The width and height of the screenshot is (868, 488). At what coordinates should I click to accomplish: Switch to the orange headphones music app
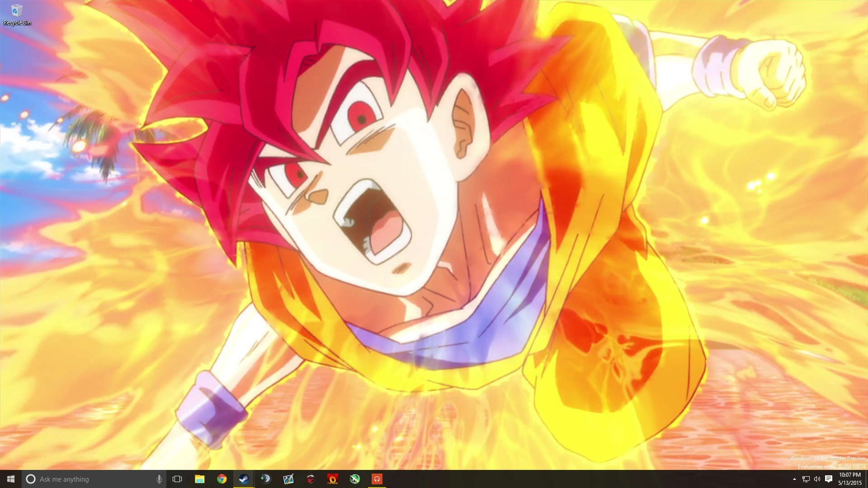(x=377, y=479)
